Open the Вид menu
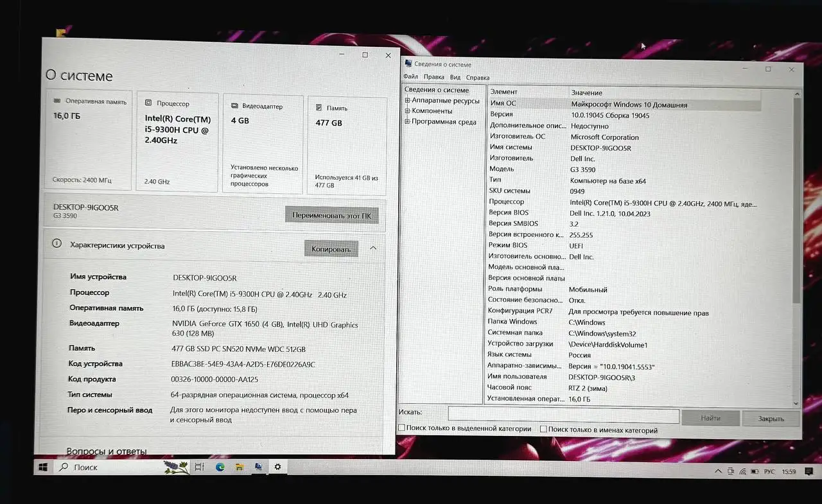This screenshot has width=822, height=504. pos(455,77)
